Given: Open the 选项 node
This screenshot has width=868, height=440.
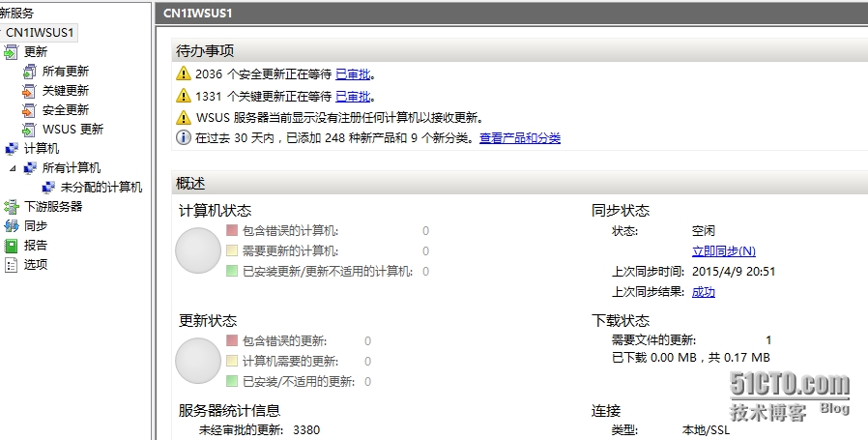Looking at the screenshot, I should coord(36,265).
